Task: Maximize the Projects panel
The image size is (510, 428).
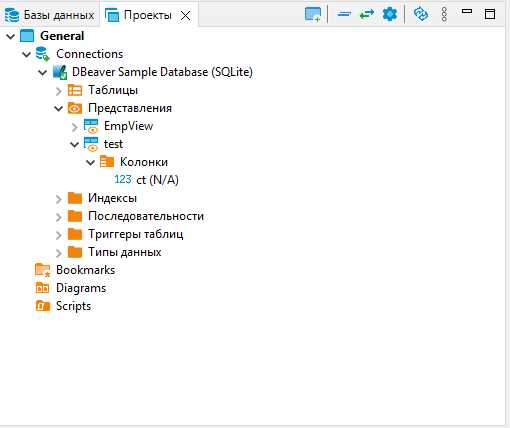Action: (x=490, y=14)
